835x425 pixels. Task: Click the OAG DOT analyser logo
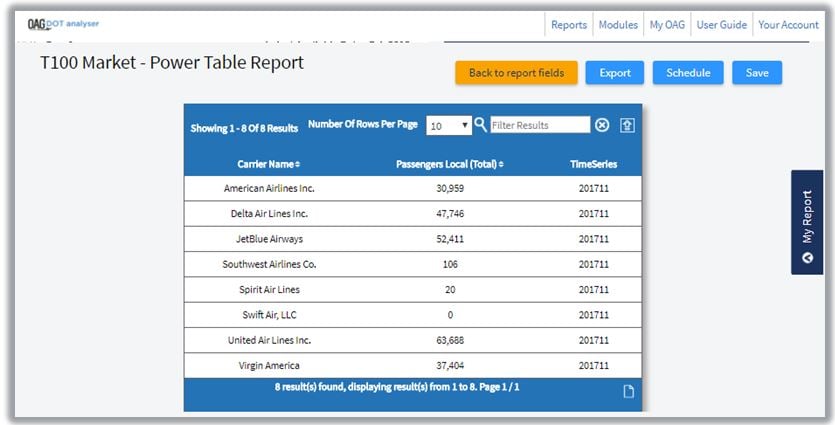63,24
